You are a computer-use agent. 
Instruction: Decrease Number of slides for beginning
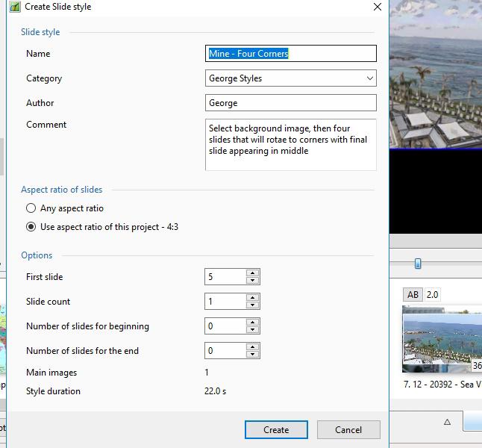[x=253, y=329]
